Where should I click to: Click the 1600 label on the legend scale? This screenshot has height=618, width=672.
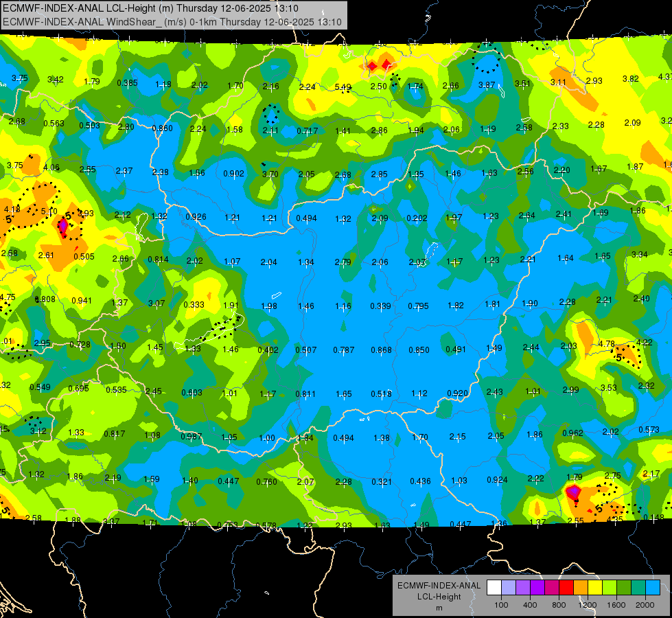click(616, 605)
